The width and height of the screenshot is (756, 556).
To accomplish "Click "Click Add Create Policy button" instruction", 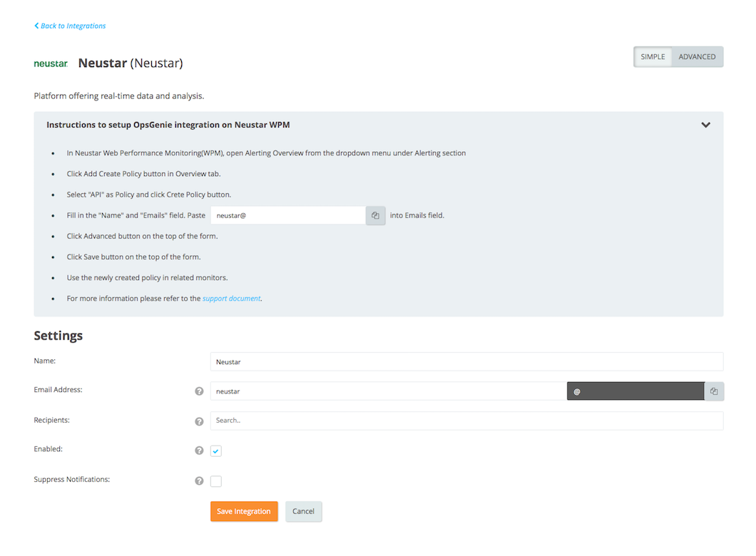I will [x=143, y=174].
